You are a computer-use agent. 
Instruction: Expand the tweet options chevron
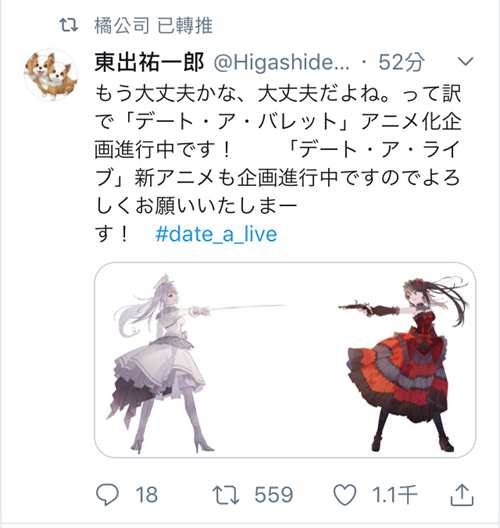click(x=466, y=61)
